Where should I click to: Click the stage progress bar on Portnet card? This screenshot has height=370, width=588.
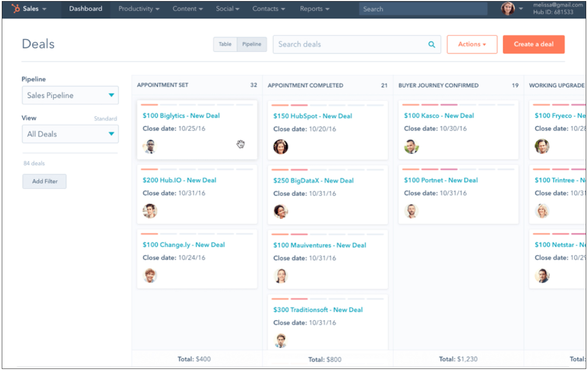[x=458, y=169]
